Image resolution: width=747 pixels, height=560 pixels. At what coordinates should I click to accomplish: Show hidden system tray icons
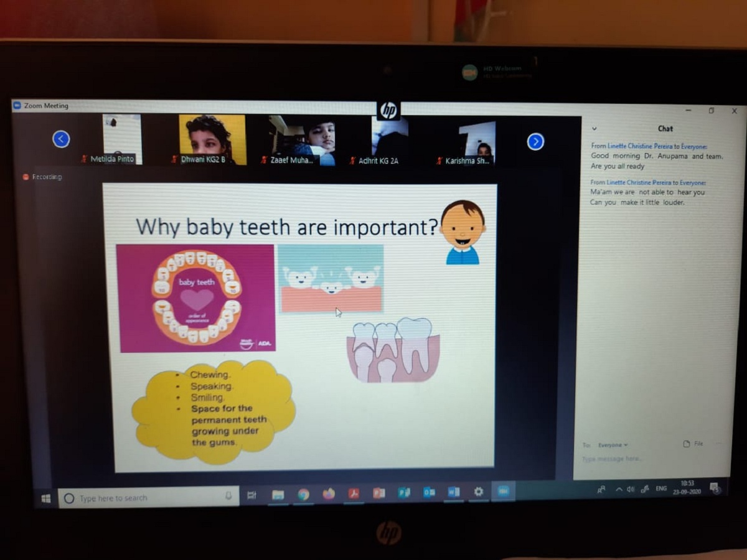[x=619, y=490]
